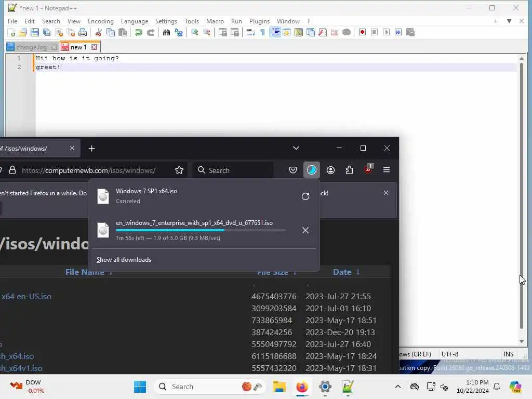Screen dimensions: 532x399
Task: Click Pocket save icon in Firefox
Action: point(293,170)
